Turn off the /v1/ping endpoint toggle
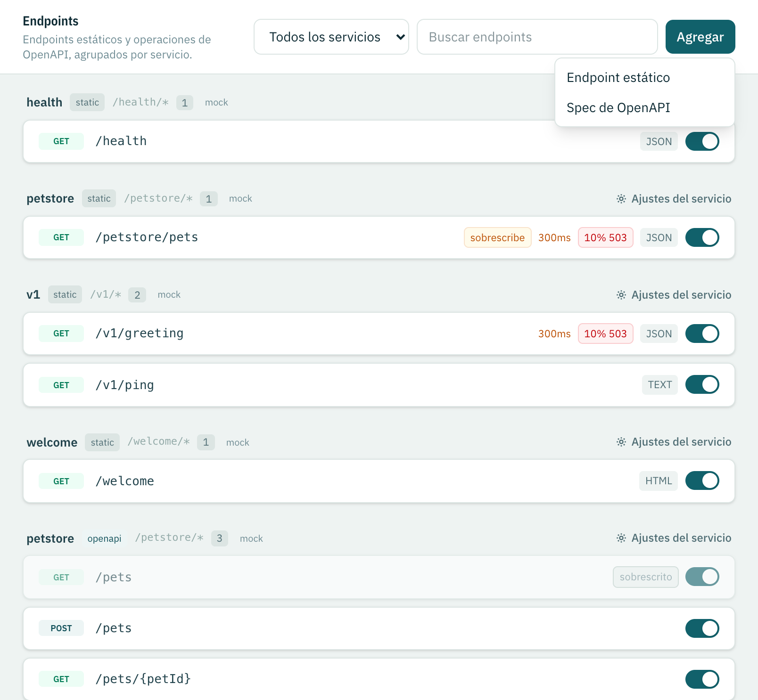 702,384
